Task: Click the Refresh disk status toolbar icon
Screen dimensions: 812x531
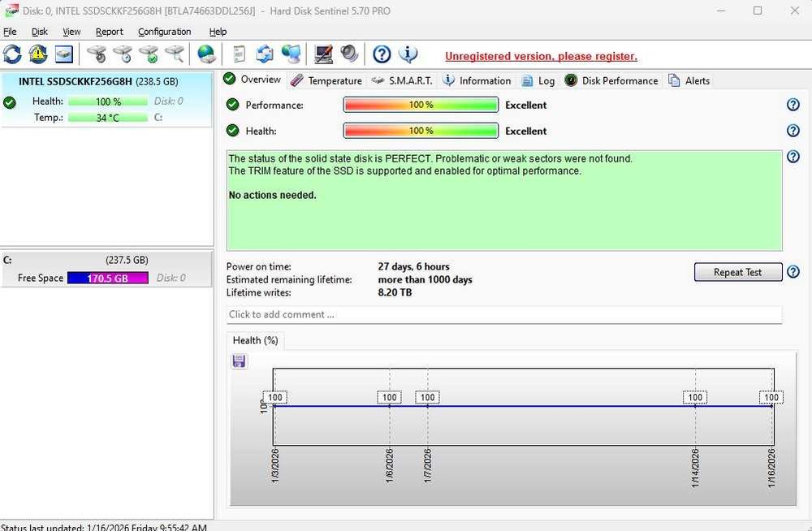Action: point(12,54)
